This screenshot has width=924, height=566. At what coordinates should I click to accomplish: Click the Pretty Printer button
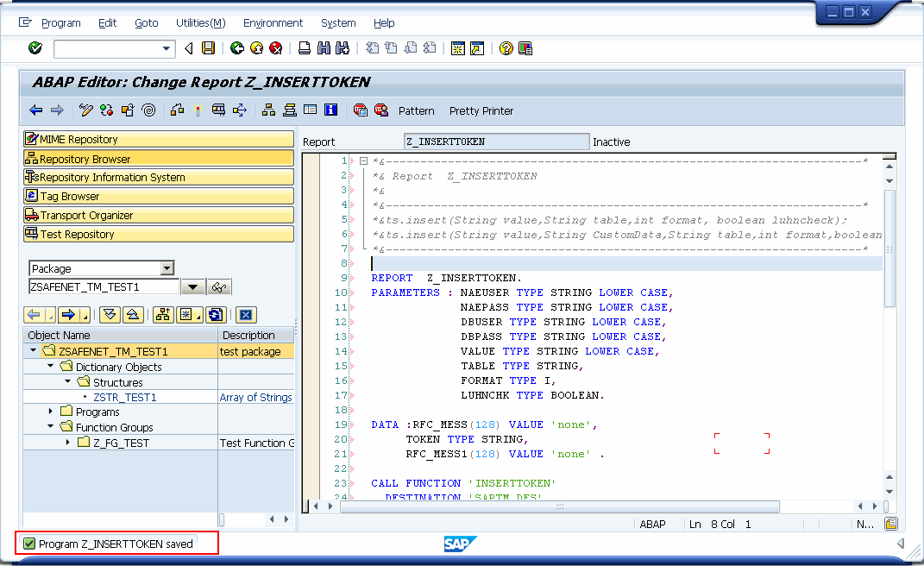(x=481, y=110)
